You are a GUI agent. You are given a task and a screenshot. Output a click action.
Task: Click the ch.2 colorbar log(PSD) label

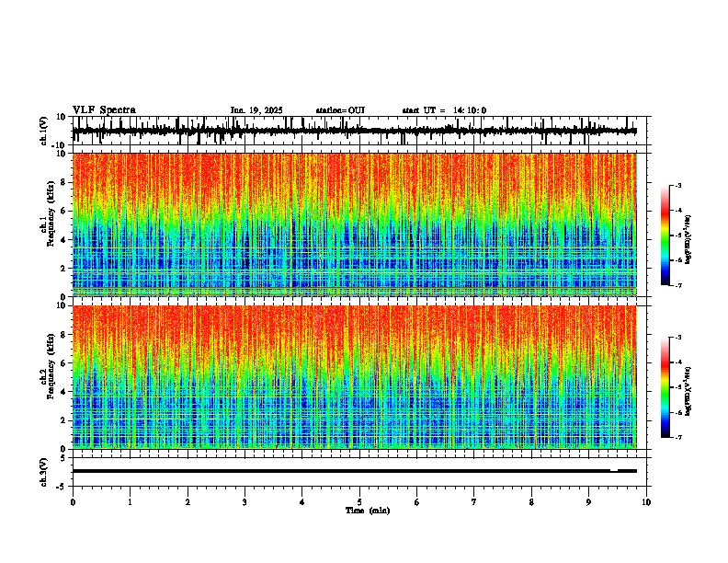688,392
